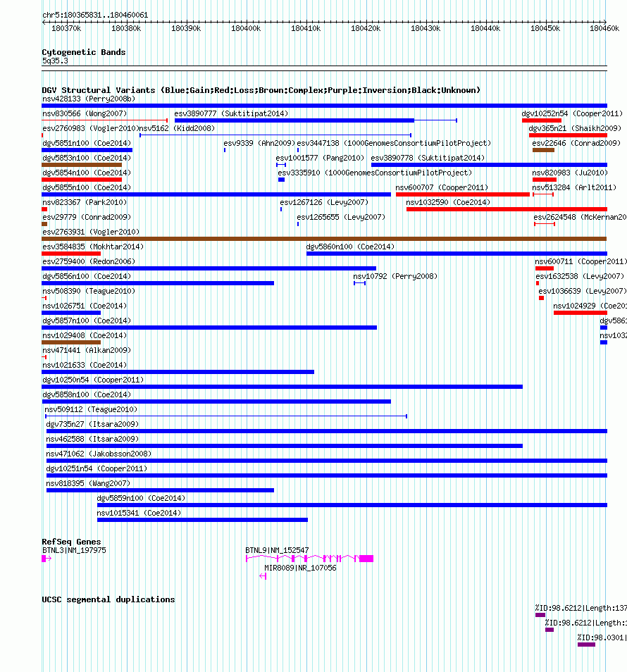This screenshot has height=672, width=627.
Task: Select the 5q35.3 band label
Action: click(x=55, y=61)
